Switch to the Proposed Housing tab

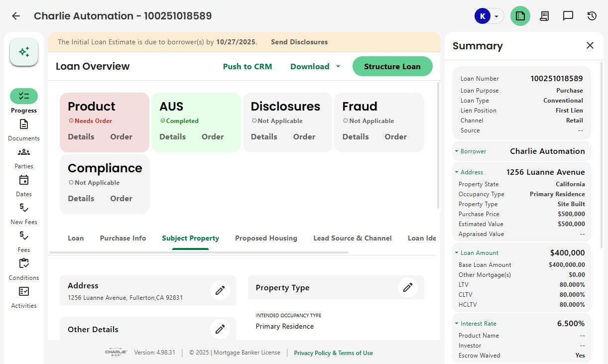pos(266,238)
